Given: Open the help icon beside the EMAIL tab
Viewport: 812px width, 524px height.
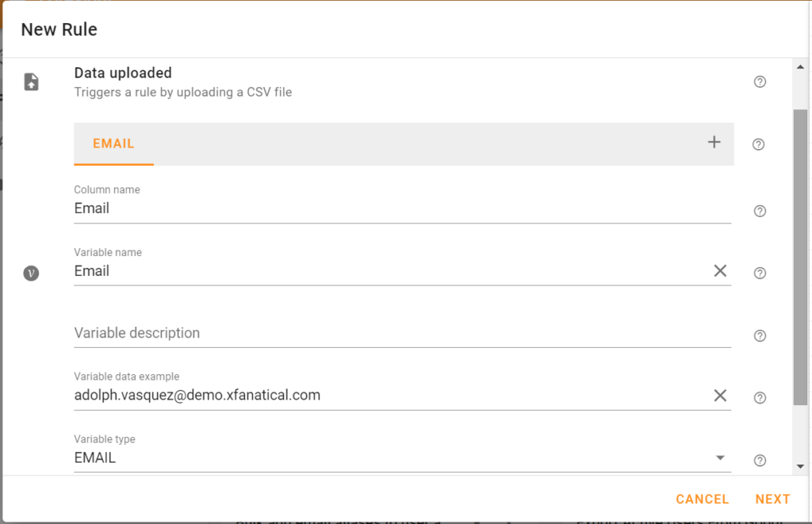Looking at the screenshot, I should (758, 143).
